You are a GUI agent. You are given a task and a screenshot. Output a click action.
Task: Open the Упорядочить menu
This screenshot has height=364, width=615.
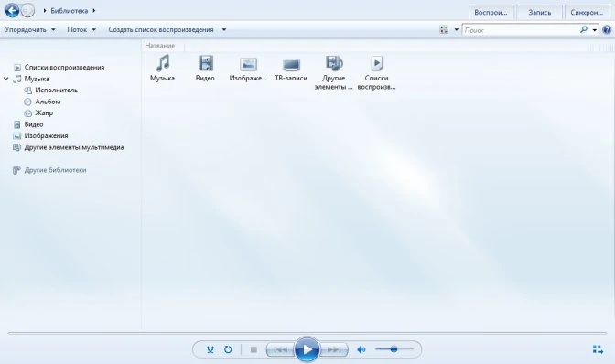(30, 30)
